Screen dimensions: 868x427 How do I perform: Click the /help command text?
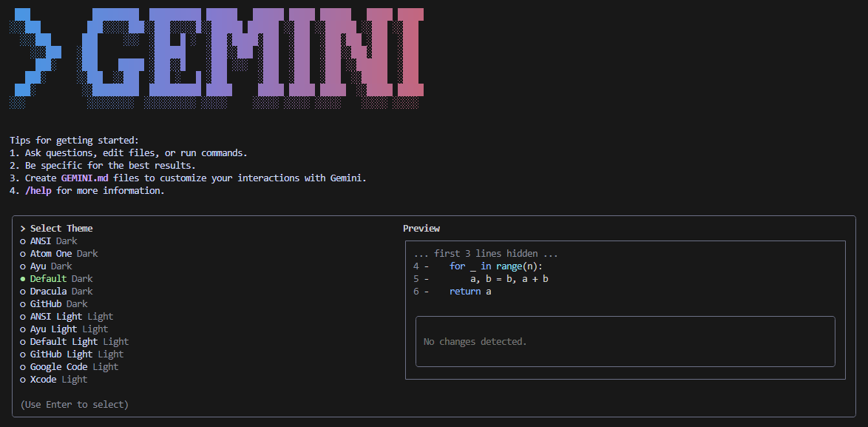38,191
